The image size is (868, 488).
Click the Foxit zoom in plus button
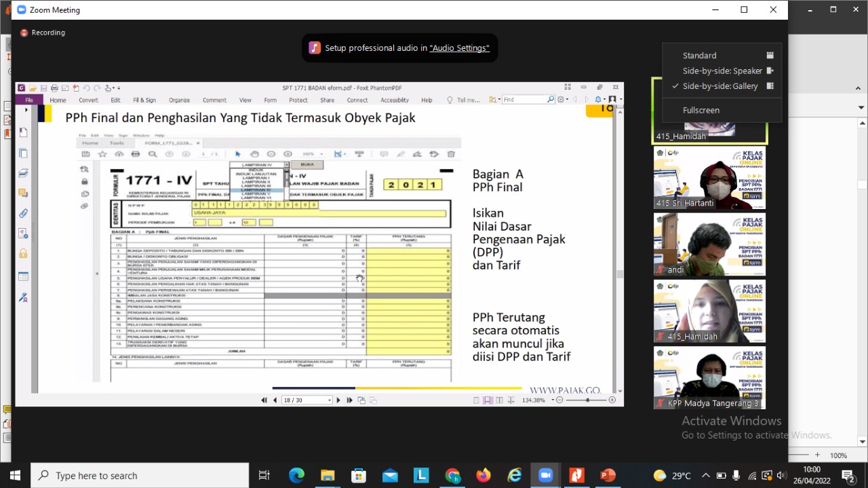pos(612,400)
